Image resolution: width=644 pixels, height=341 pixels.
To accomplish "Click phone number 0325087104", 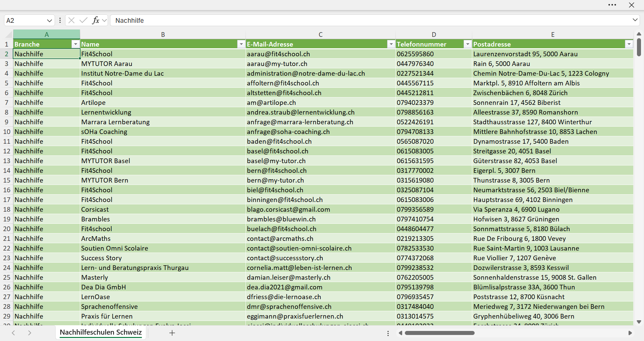I will coord(434,190).
